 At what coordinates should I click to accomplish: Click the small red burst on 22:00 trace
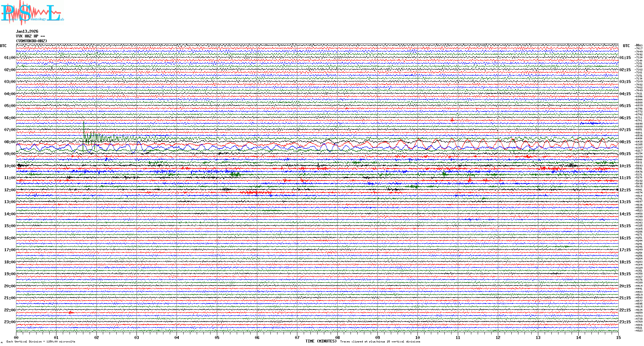pyautogui.click(x=71, y=312)
